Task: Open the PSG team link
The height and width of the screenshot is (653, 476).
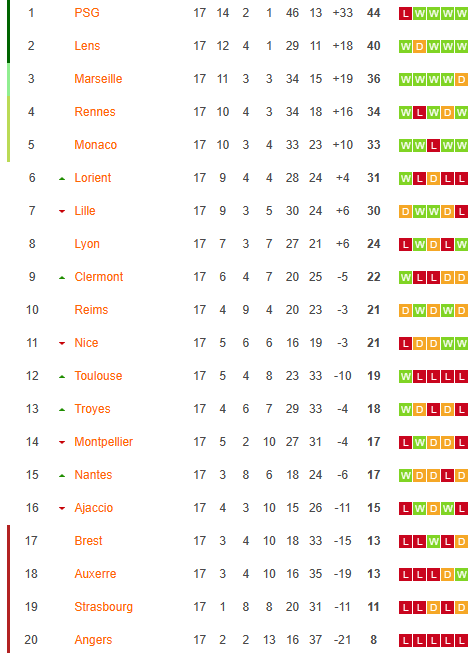Action: click(87, 13)
